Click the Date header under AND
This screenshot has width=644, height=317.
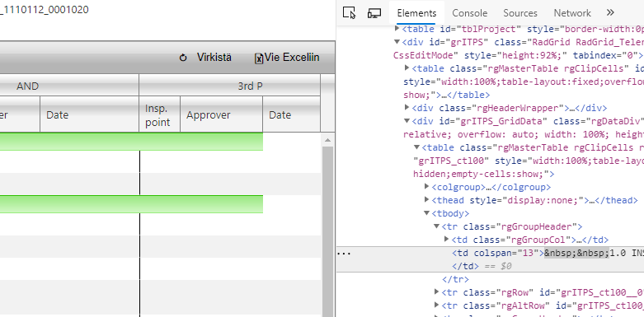point(90,114)
